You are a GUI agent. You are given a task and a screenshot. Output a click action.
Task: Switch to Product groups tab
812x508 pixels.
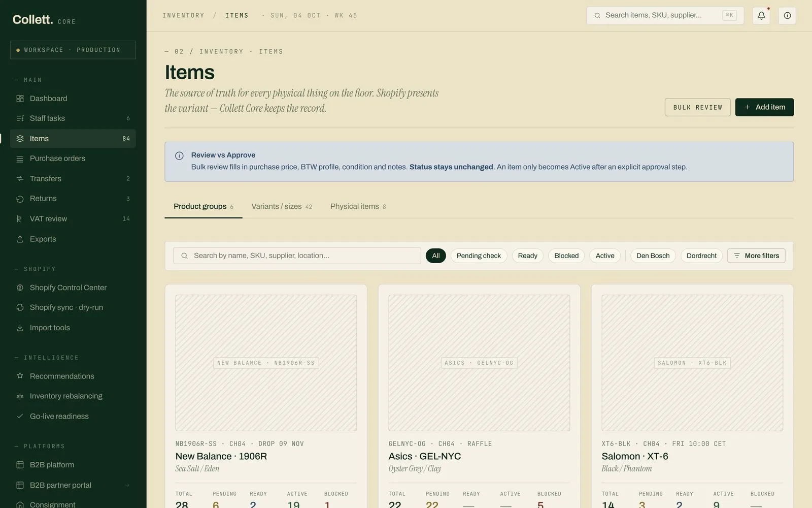click(204, 206)
